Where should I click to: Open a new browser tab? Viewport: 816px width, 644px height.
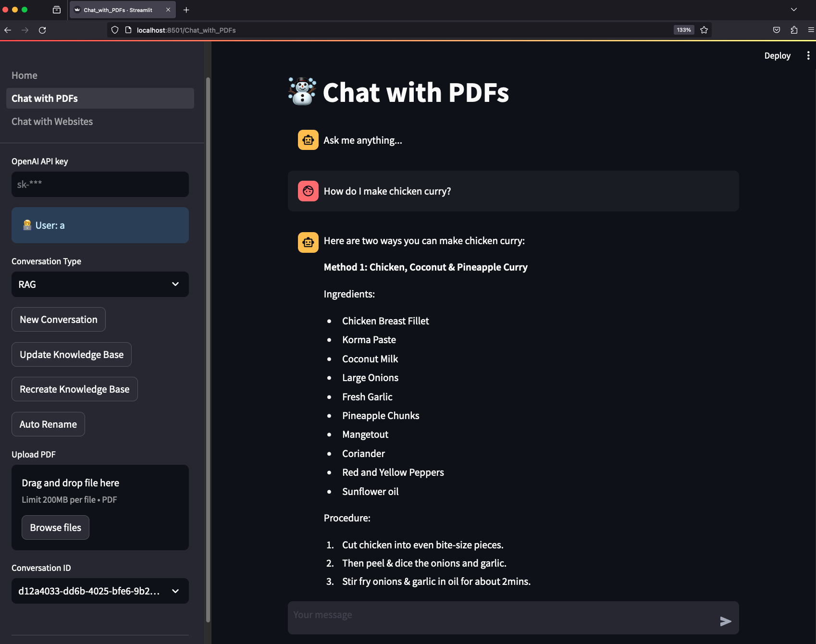186,10
